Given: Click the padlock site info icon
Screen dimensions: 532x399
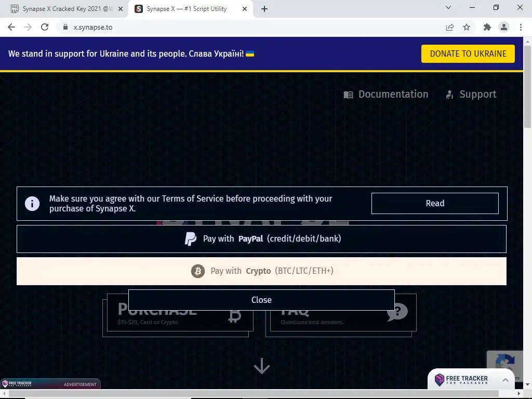Looking at the screenshot, I should 65,27.
